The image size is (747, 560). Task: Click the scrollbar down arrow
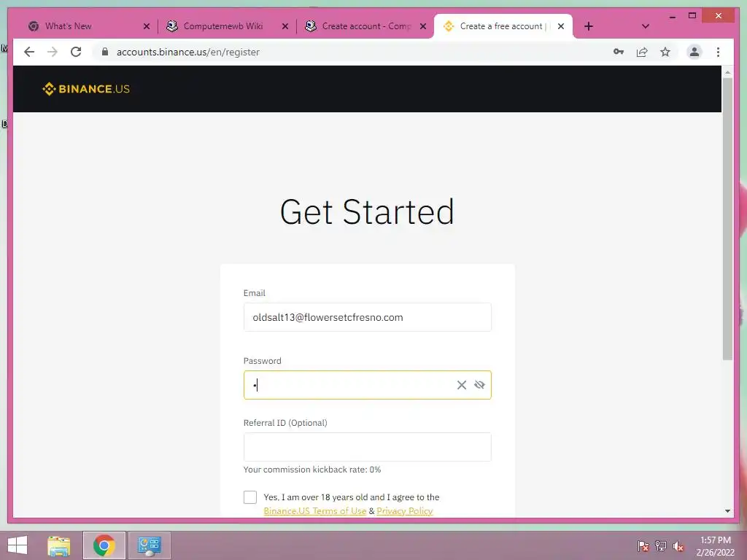tap(727, 511)
